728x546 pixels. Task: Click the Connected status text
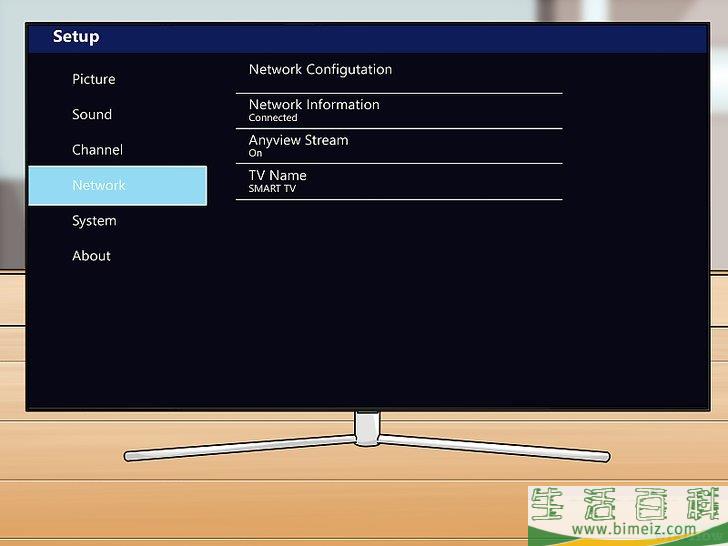point(273,118)
